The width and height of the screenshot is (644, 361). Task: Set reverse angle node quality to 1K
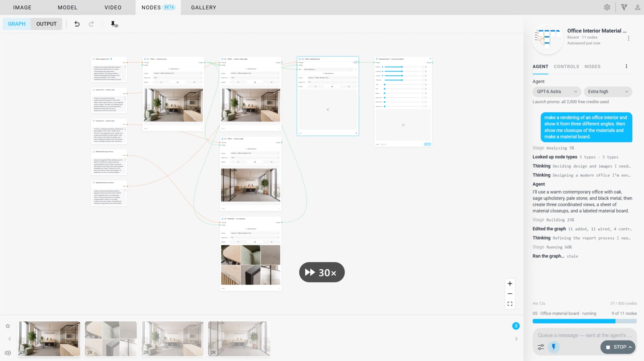click(238, 162)
